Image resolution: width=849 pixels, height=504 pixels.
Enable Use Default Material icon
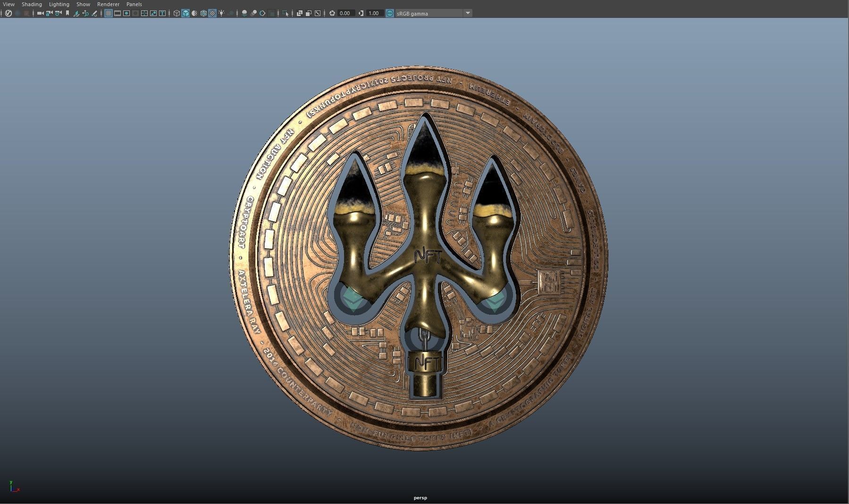tap(194, 13)
